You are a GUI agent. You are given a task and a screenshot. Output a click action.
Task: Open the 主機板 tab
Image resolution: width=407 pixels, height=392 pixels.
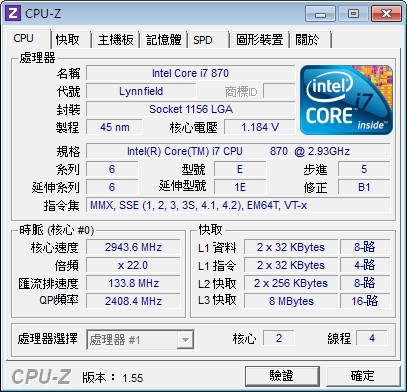[x=115, y=40]
